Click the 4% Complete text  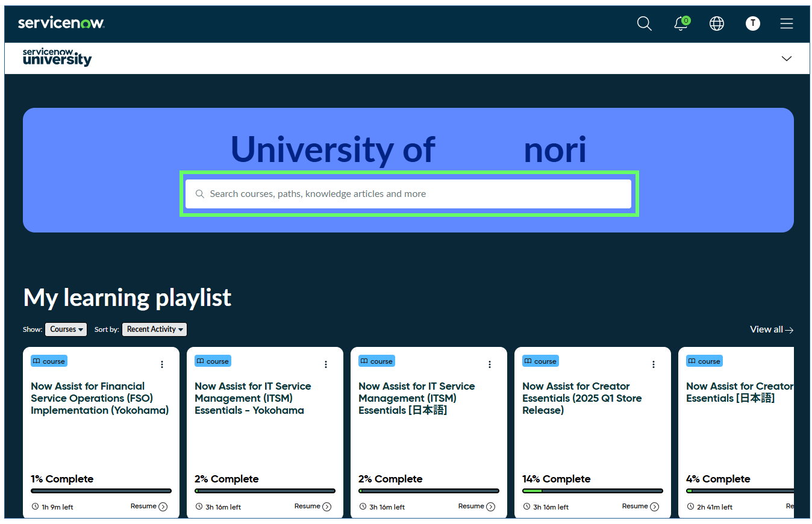tap(718, 479)
